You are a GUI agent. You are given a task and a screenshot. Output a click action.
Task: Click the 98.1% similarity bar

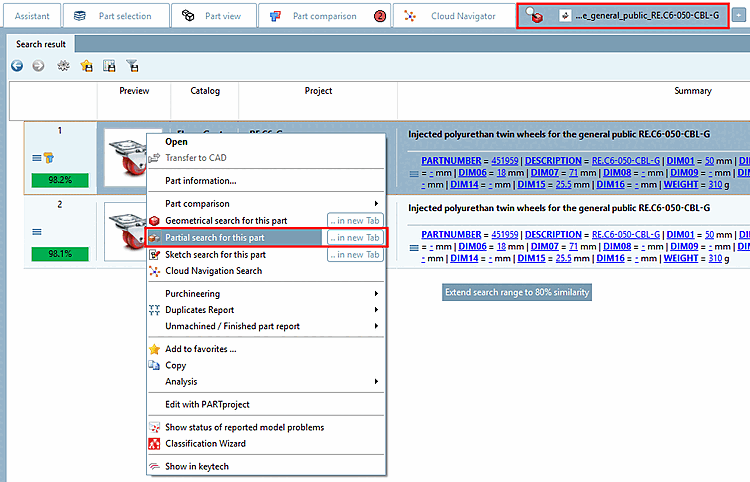[60, 254]
